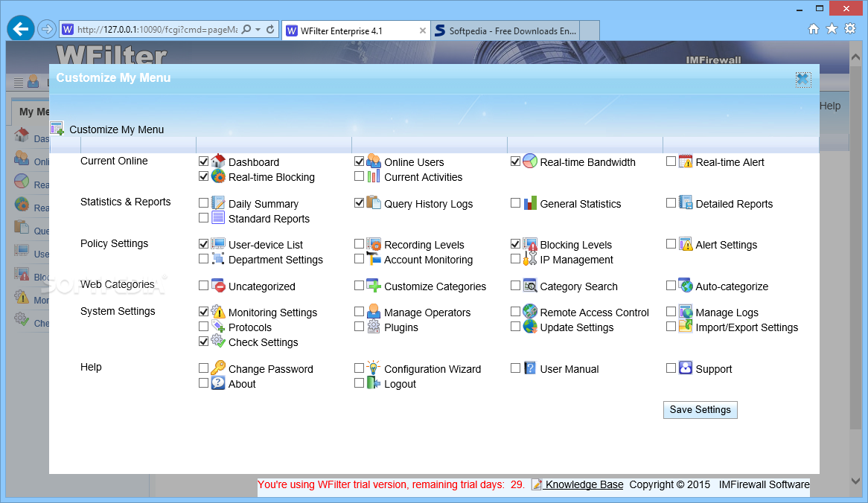Viewport: 868px width, 503px height.
Task: Open the browser tools gear icon
Action: (x=850, y=29)
